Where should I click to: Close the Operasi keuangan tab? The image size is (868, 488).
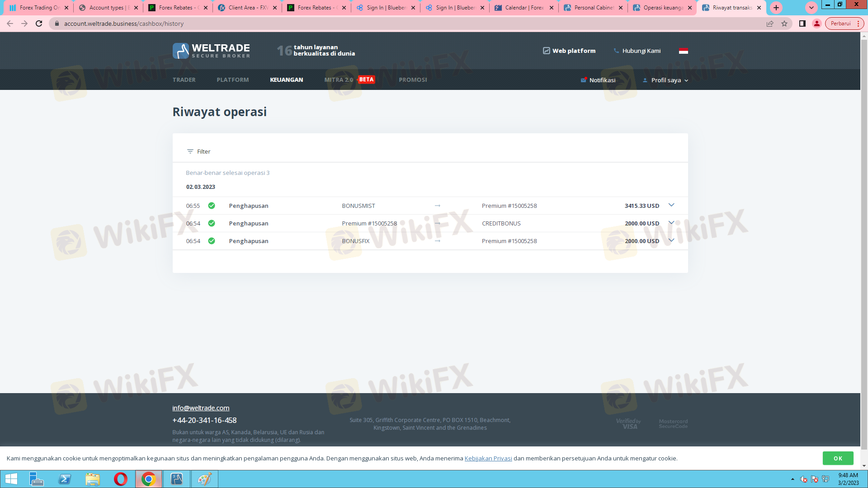690,8
